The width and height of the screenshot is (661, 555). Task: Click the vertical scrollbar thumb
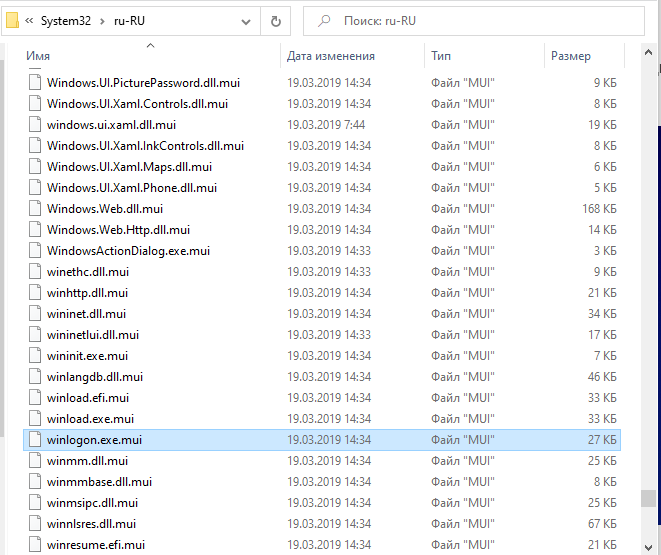click(648, 499)
